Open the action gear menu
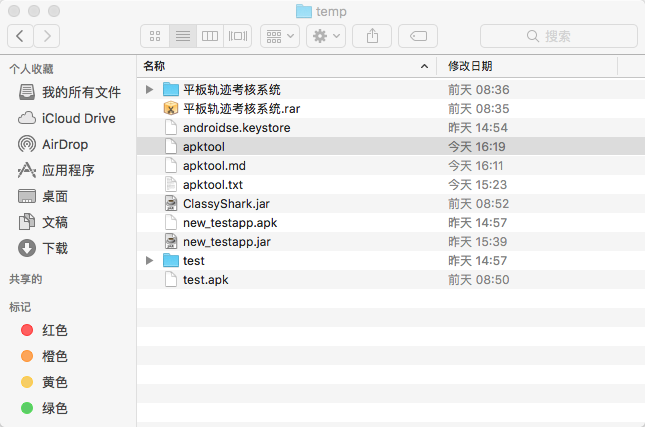 pyautogui.click(x=326, y=36)
